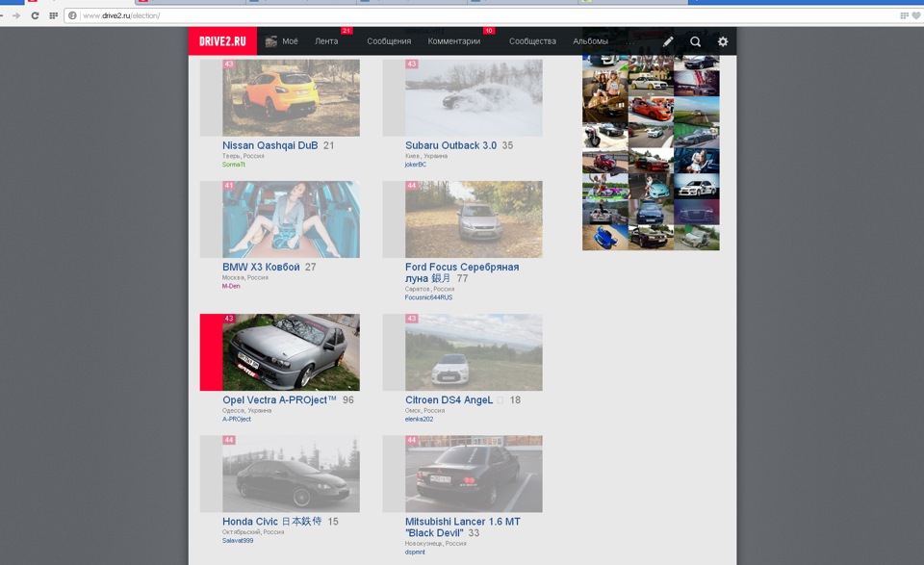Open the browser apps grid icon
The height and width of the screenshot is (565, 924).
click(x=53, y=15)
